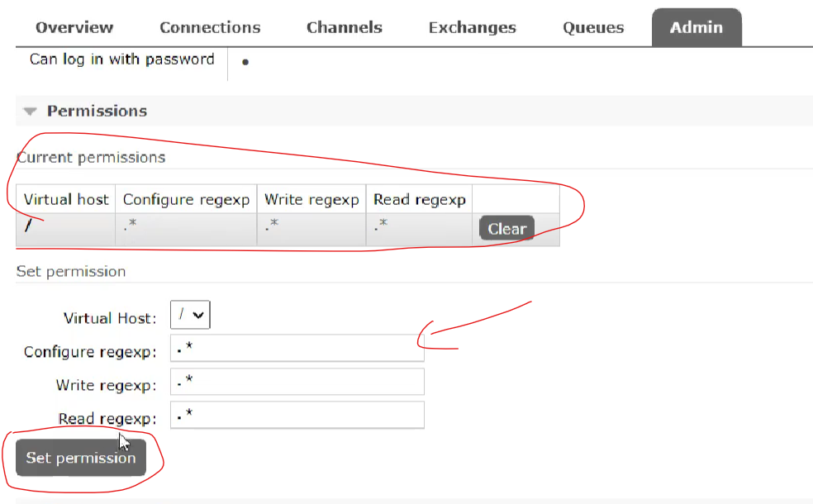Focus the Configure regexp input field
The height and width of the screenshot is (504, 813).
(297, 348)
